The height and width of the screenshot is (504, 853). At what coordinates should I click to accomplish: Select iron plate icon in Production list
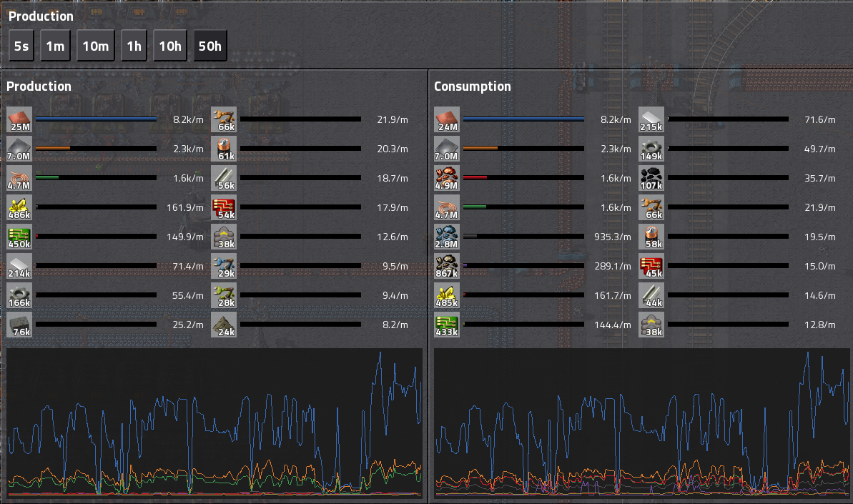(x=19, y=149)
